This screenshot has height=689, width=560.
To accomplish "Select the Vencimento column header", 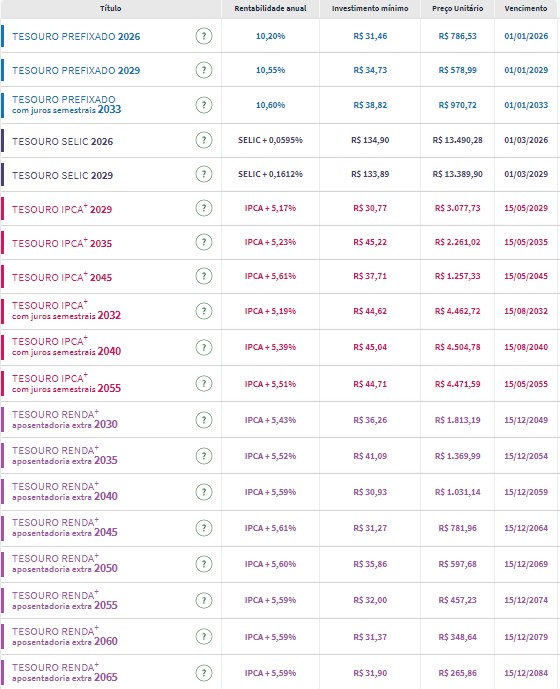I will click(526, 8).
